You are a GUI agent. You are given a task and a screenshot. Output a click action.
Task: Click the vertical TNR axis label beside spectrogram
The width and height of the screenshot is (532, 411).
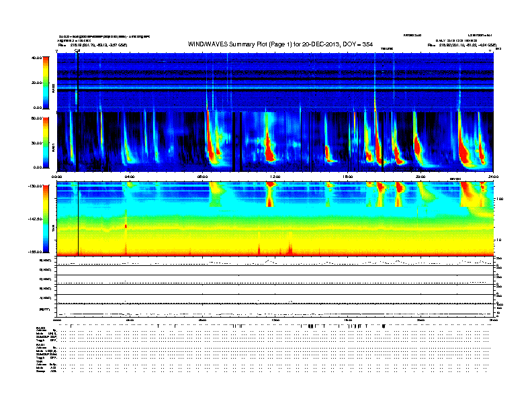[54, 230]
